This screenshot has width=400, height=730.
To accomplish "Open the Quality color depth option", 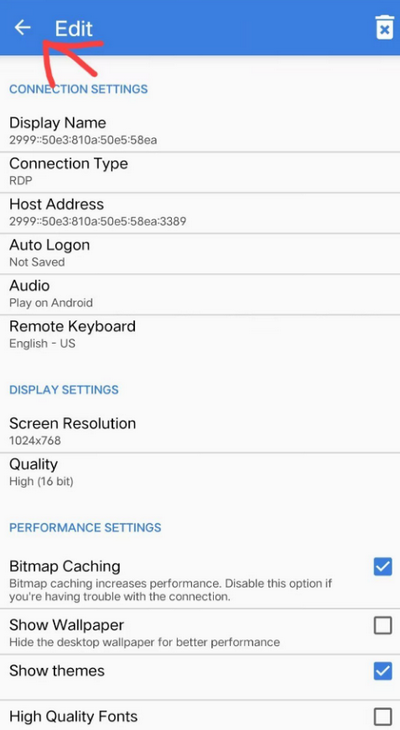I will click(x=200, y=473).
